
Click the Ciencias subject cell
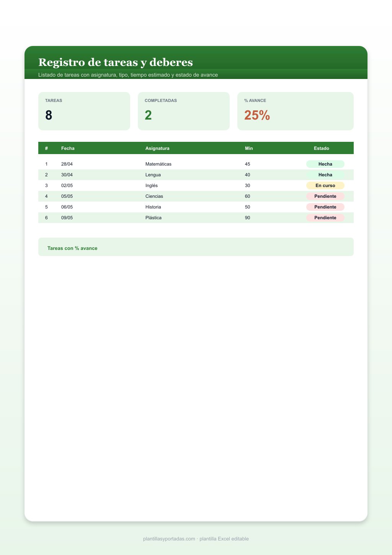154,196
